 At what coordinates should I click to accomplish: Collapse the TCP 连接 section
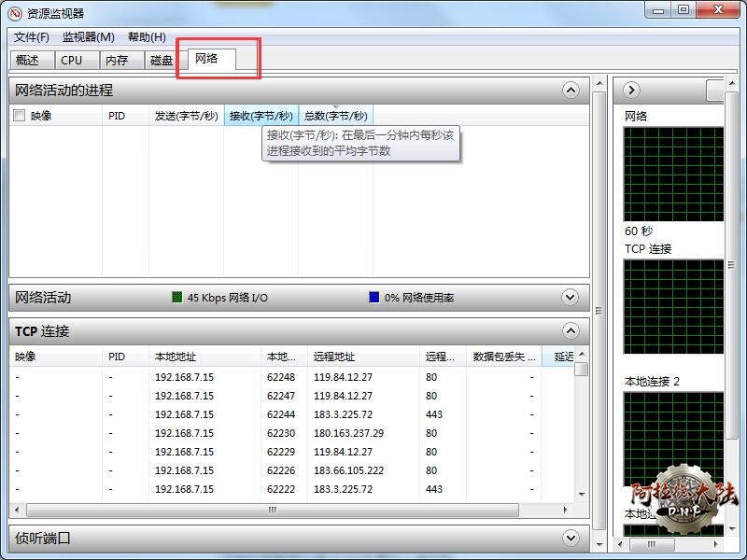pos(571,331)
